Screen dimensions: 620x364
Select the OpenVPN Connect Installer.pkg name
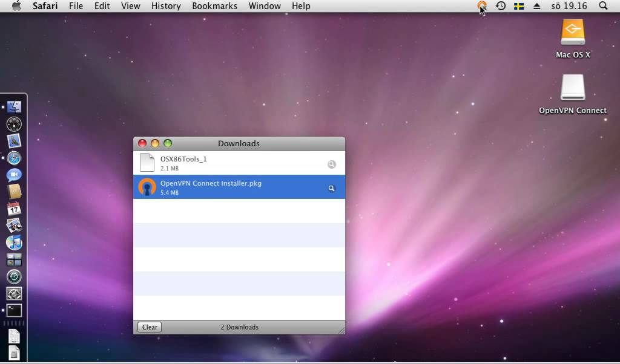[x=211, y=183]
